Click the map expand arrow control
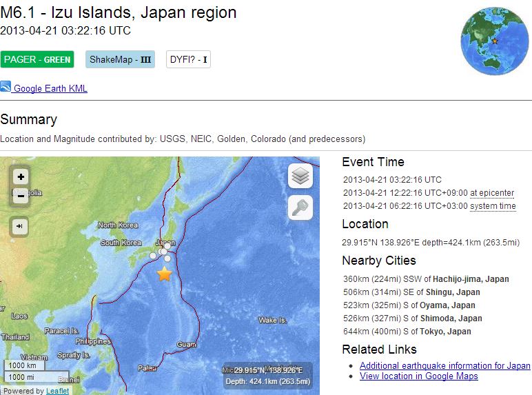The width and height of the screenshot is (532, 395). pos(20,226)
